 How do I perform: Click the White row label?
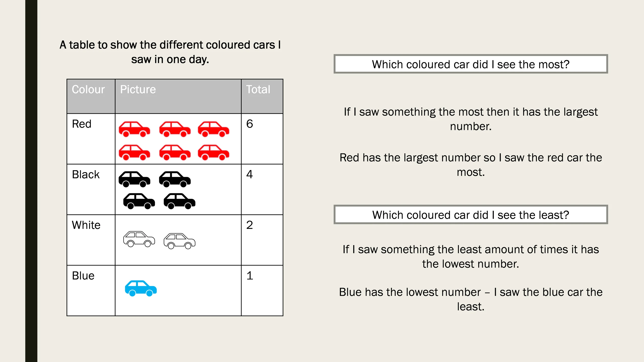coord(86,225)
